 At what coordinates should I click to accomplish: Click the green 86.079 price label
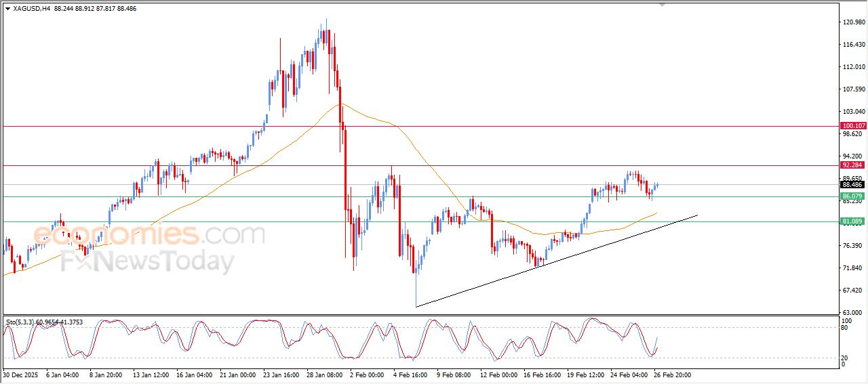852,196
